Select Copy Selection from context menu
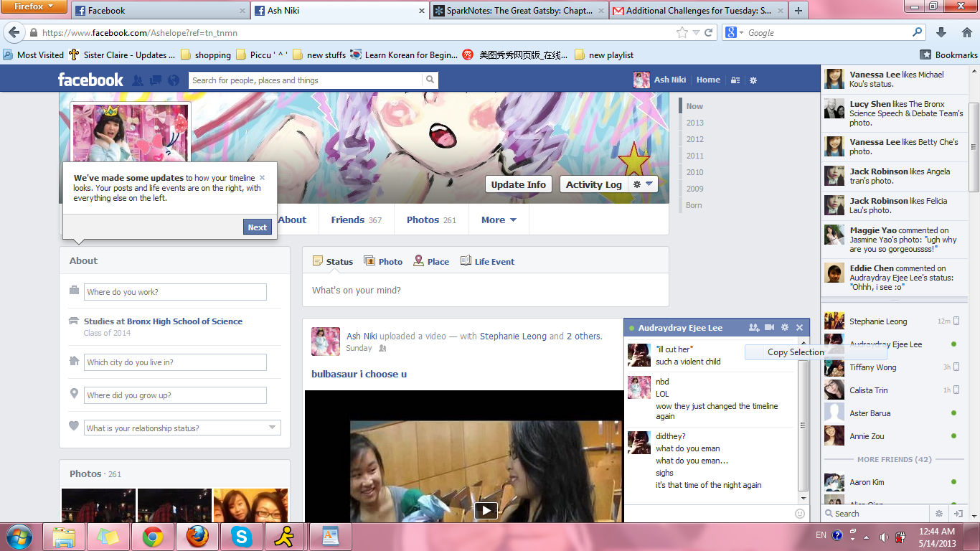 [796, 352]
